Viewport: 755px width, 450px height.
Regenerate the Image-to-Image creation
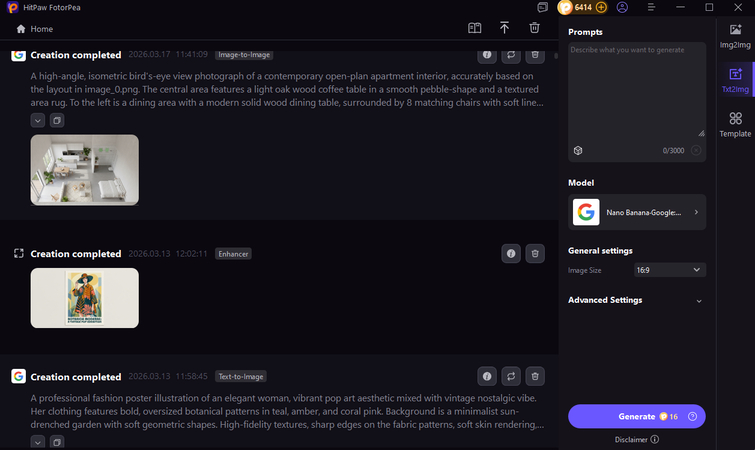coord(511,55)
